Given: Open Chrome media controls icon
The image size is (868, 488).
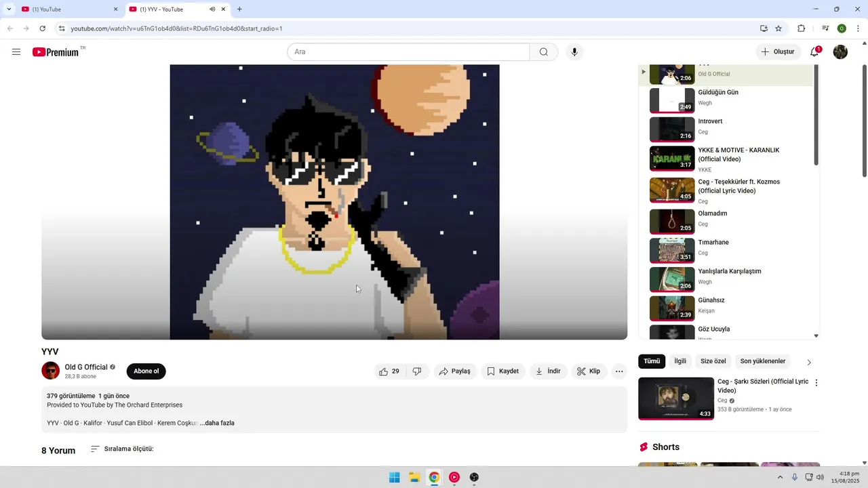Looking at the screenshot, I should (x=825, y=28).
